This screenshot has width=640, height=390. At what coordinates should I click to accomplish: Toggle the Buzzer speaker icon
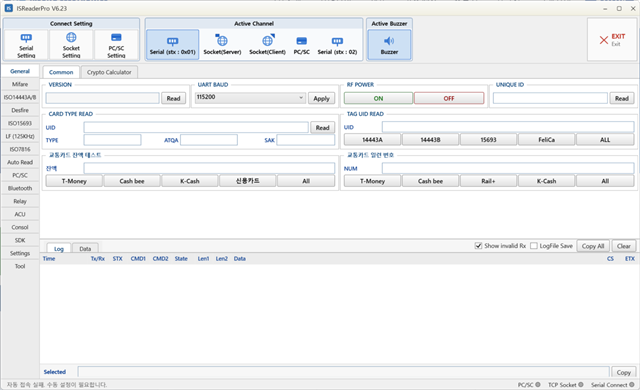point(389,41)
